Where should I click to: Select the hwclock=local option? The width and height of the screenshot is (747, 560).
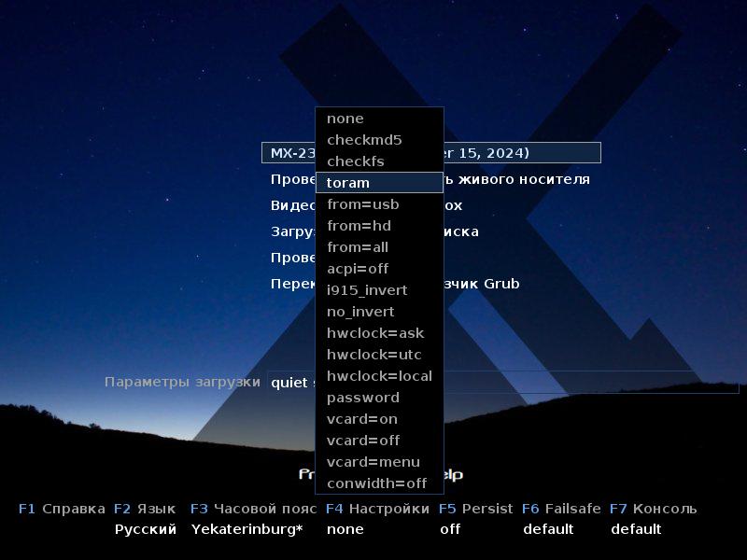379,376
